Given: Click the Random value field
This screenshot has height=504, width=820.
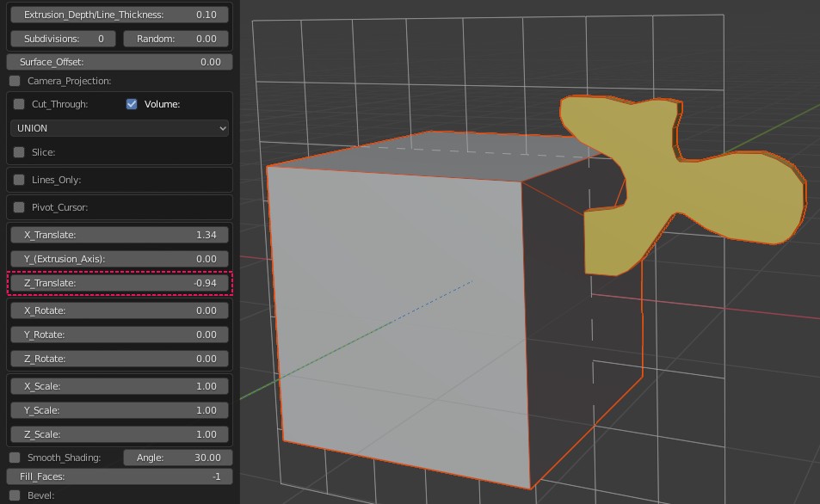Looking at the screenshot, I should pyautogui.click(x=176, y=39).
